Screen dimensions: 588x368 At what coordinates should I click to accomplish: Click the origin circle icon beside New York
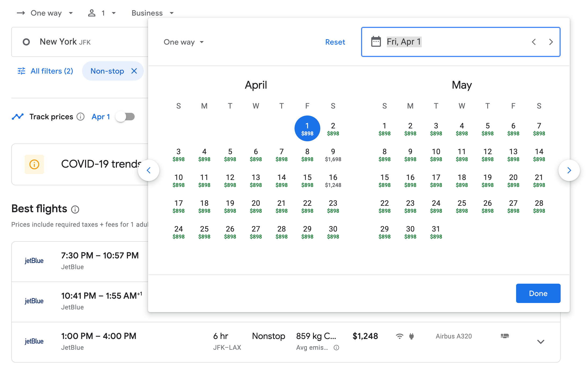(26, 42)
